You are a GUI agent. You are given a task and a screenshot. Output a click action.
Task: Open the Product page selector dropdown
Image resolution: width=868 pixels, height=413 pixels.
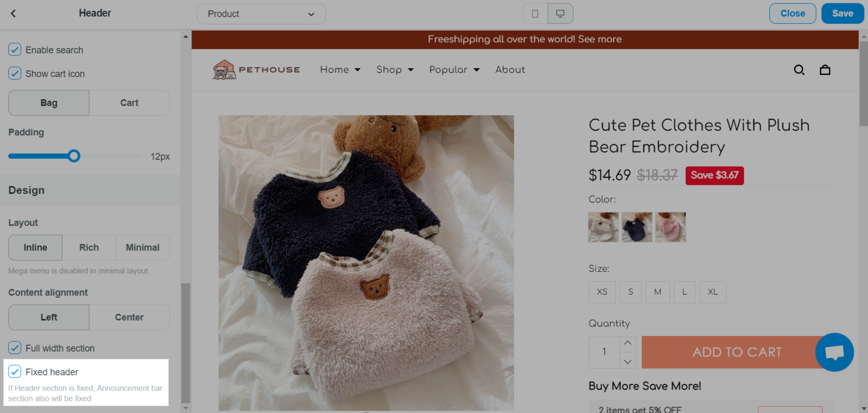coord(261,14)
